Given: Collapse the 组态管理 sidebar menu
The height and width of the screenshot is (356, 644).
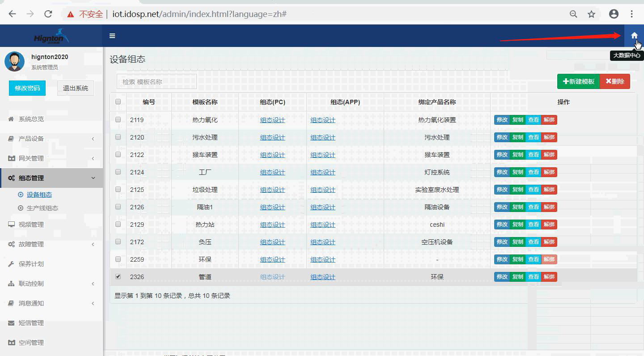Looking at the screenshot, I should [x=51, y=178].
